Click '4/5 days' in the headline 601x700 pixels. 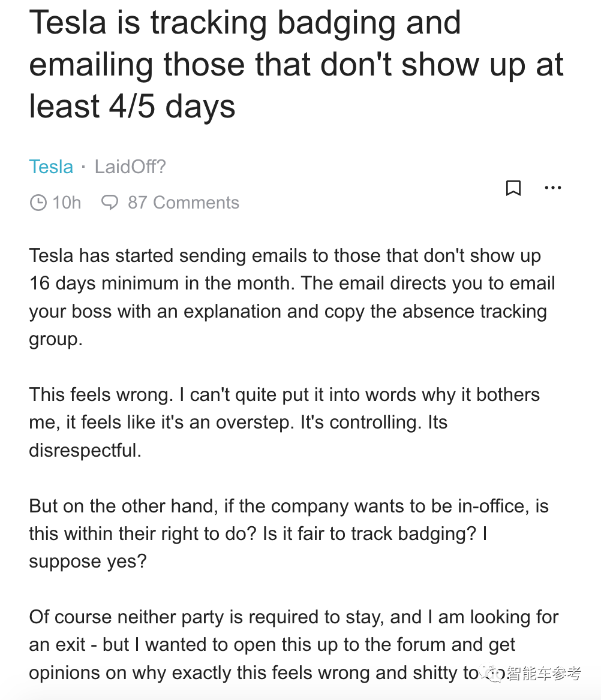click(x=172, y=107)
